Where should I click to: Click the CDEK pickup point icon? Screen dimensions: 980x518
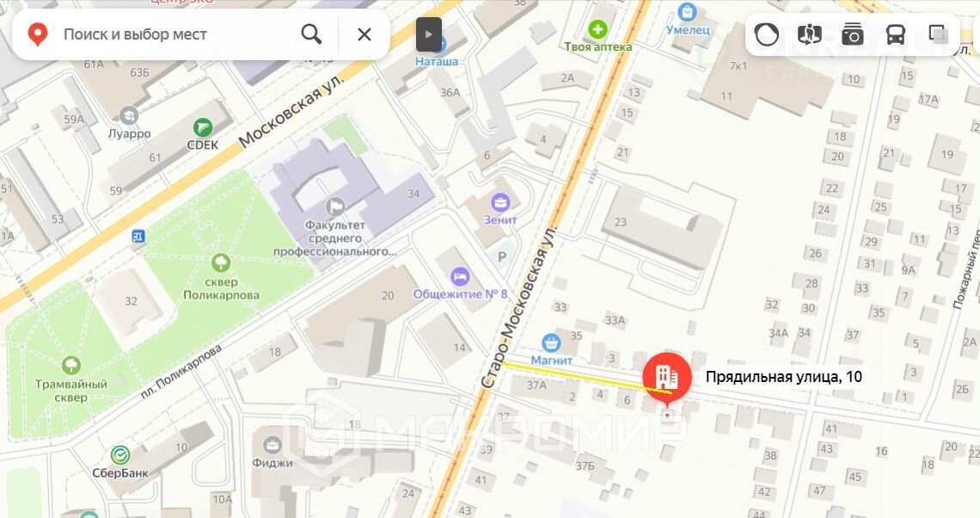203,128
